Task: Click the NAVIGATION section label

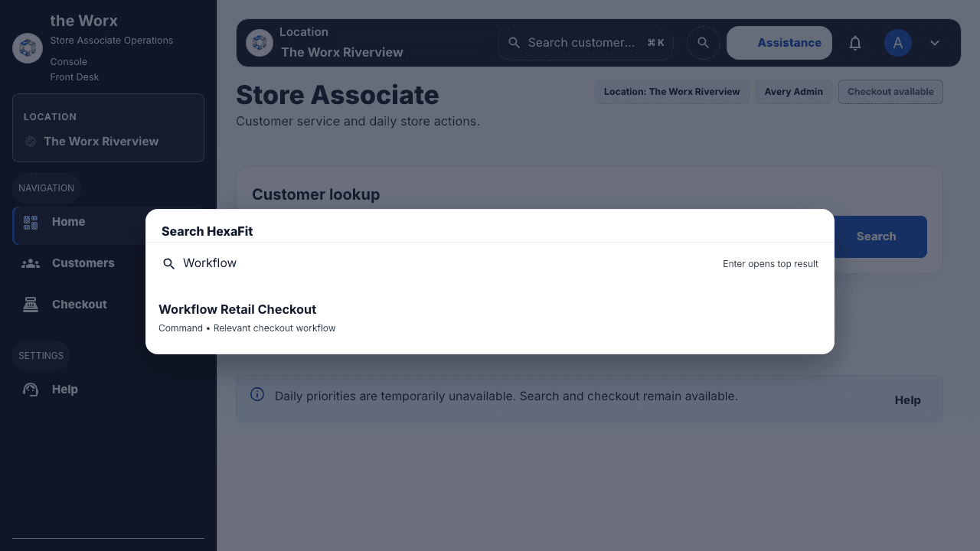Action: [x=46, y=188]
